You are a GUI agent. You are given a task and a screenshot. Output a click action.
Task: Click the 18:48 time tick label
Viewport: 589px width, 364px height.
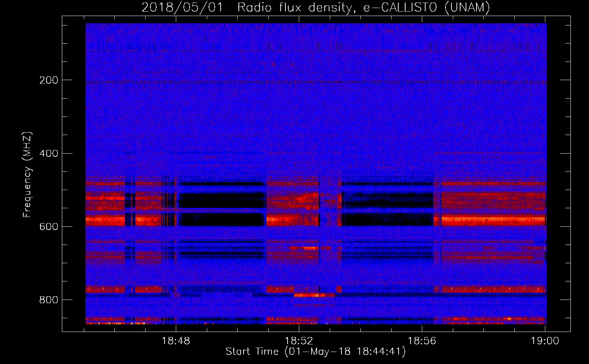[x=176, y=341]
